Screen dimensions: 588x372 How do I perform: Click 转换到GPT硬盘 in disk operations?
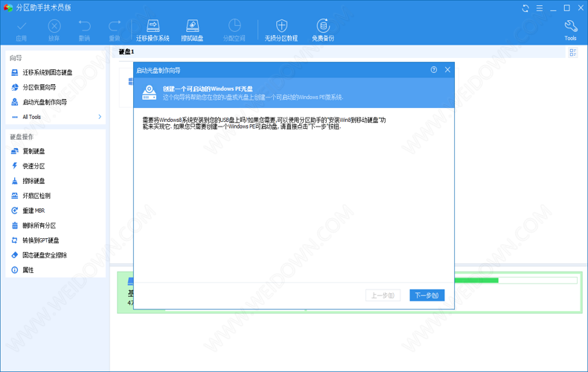41,240
